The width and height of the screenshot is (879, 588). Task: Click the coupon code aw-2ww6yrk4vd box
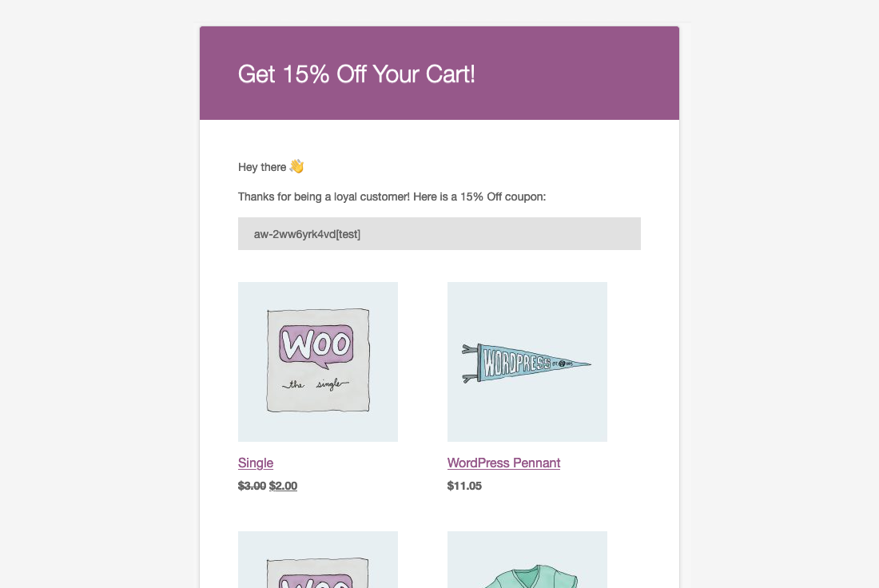click(x=439, y=234)
